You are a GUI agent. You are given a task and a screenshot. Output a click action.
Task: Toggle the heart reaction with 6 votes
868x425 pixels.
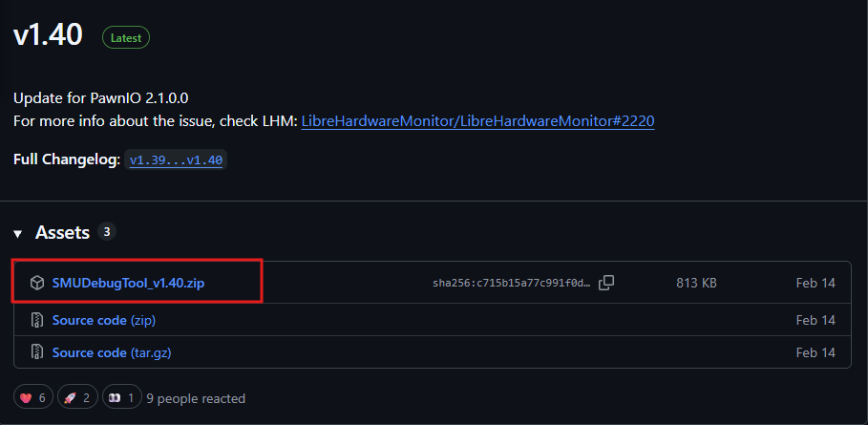tap(33, 398)
